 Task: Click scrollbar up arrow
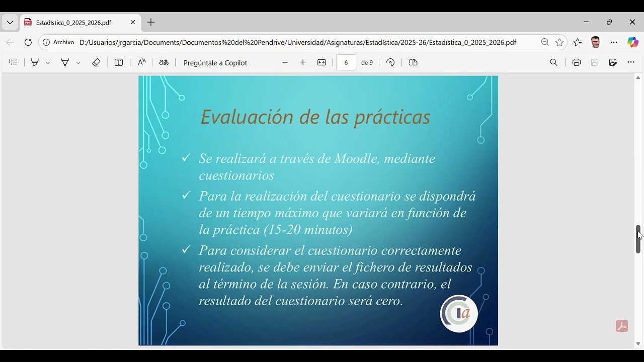coord(638,78)
